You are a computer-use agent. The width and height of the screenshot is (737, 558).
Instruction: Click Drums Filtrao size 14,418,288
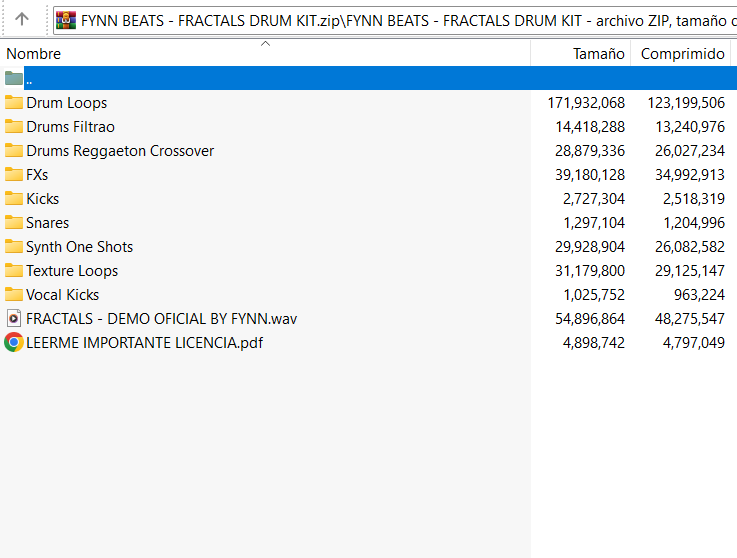[x=590, y=126]
